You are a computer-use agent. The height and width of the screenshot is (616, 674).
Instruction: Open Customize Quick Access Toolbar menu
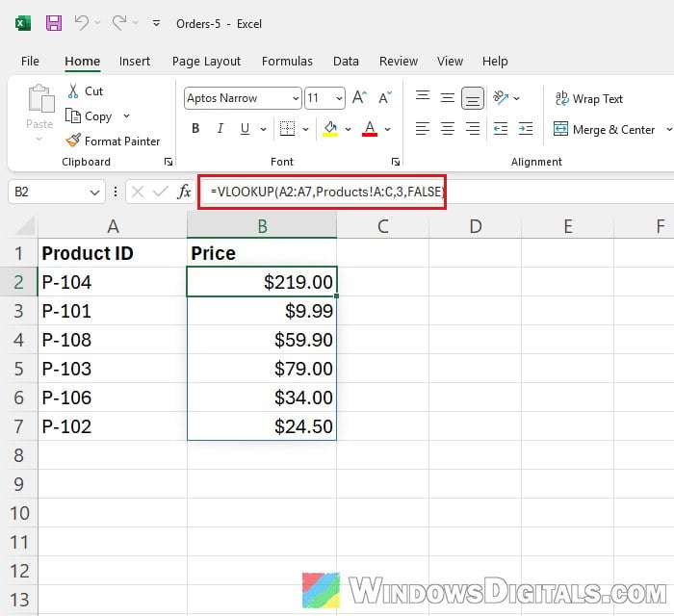click(156, 23)
